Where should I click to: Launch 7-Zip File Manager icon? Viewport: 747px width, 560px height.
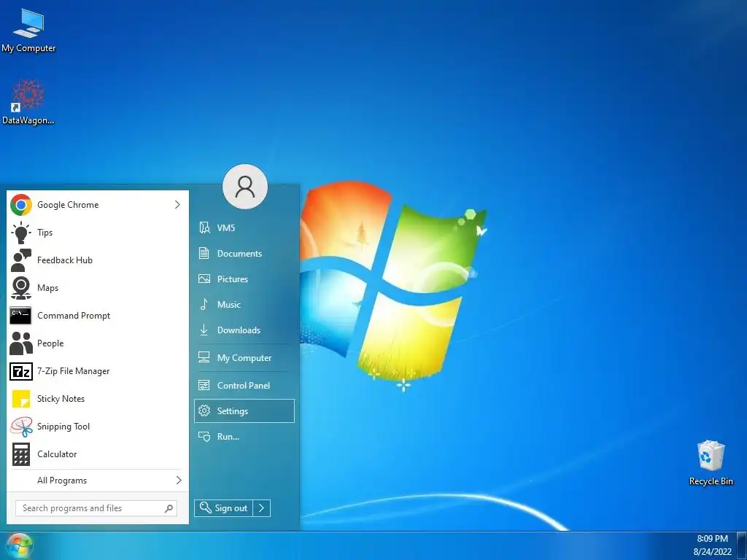pos(21,371)
